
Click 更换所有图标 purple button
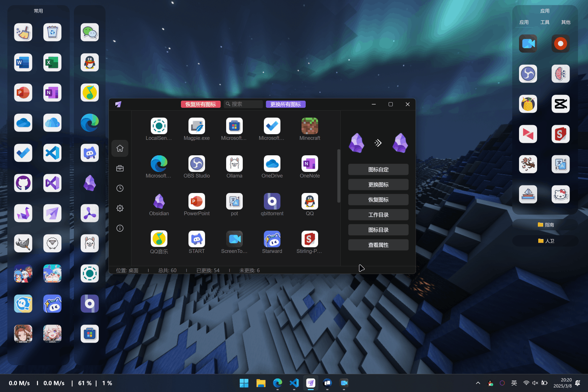click(x=286, y=104)
